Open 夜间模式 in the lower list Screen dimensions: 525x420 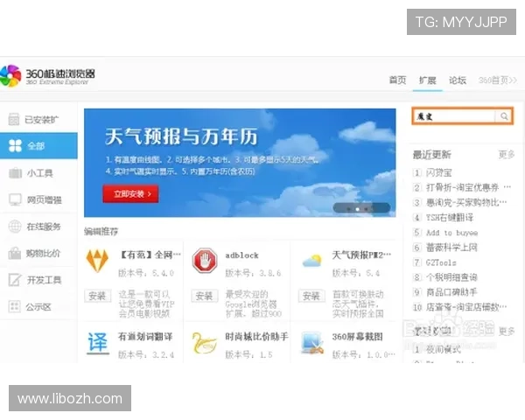point(444,349)
